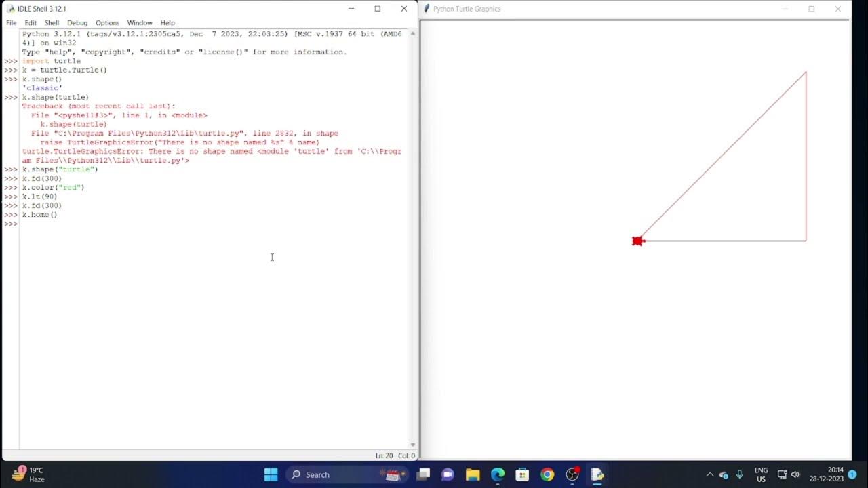Image resolution: width=868 pixels, height=488 pixels.
Task: Click the OneDrive cloud tray icon
Action: (x=724, y=474)
